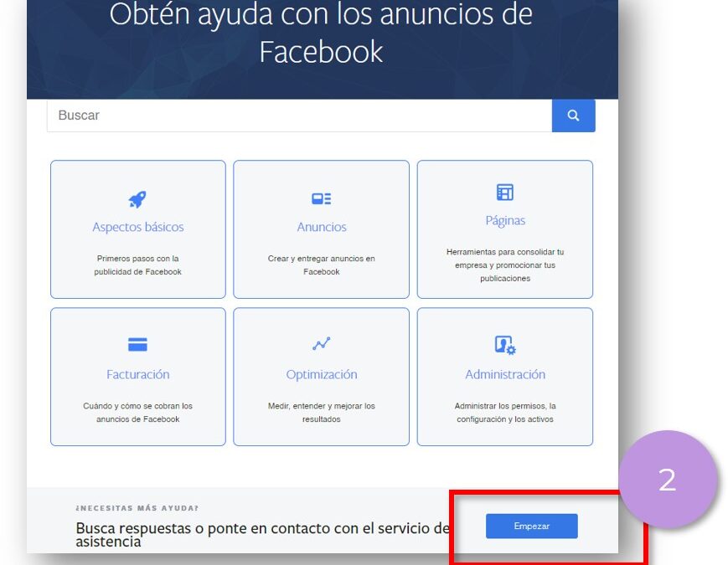Click the Empezar button

tap(532, 526)
